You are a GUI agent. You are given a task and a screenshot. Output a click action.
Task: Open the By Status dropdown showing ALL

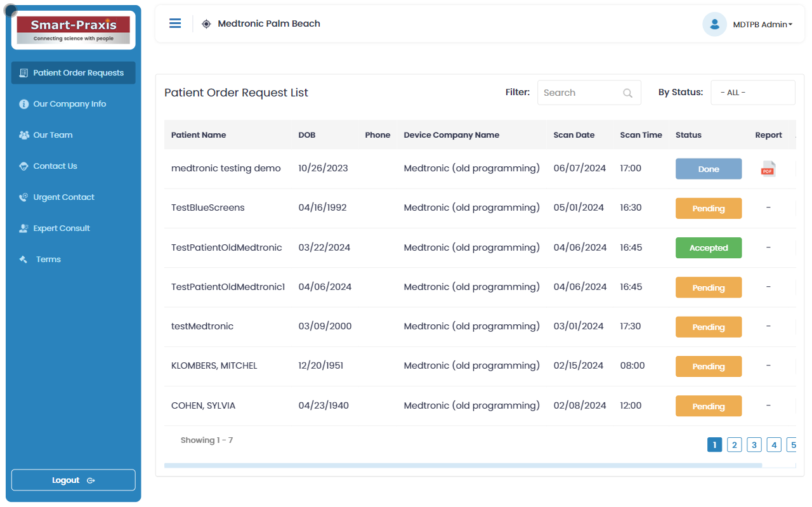point(752,93)
